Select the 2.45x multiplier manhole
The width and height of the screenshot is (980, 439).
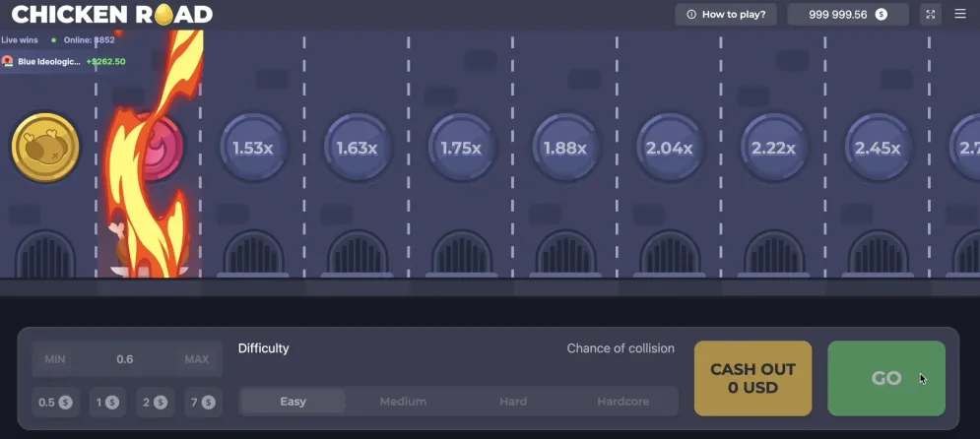878,148
